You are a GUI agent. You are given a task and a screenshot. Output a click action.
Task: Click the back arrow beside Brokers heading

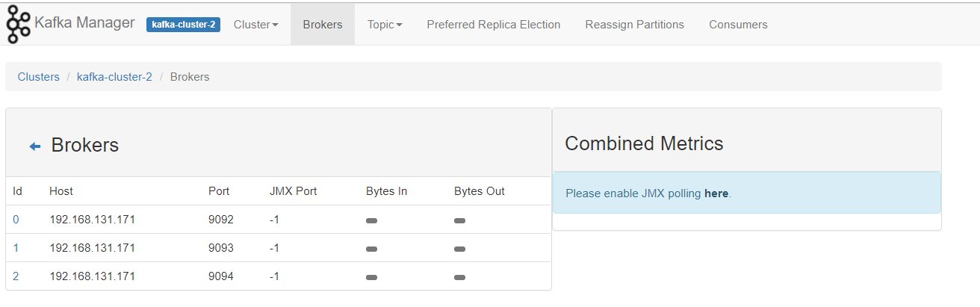point(34,146)
